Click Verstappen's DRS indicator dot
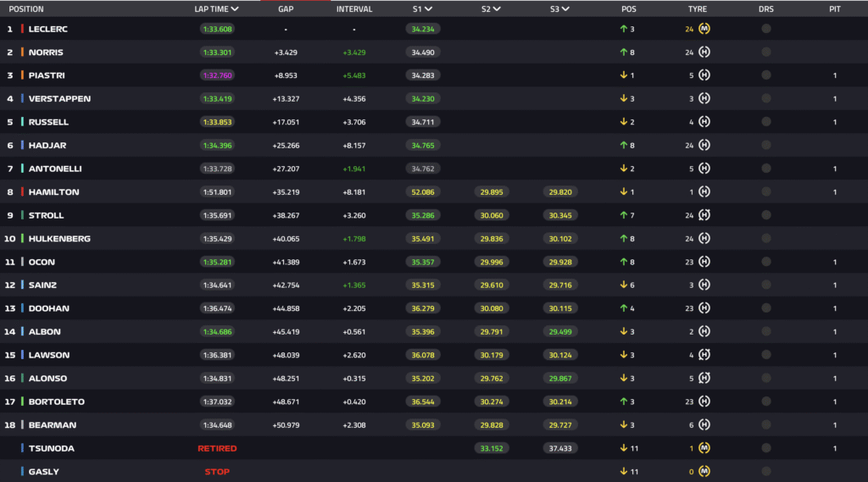868x482 pixels. pyautogui.click(x=766, y=98)
